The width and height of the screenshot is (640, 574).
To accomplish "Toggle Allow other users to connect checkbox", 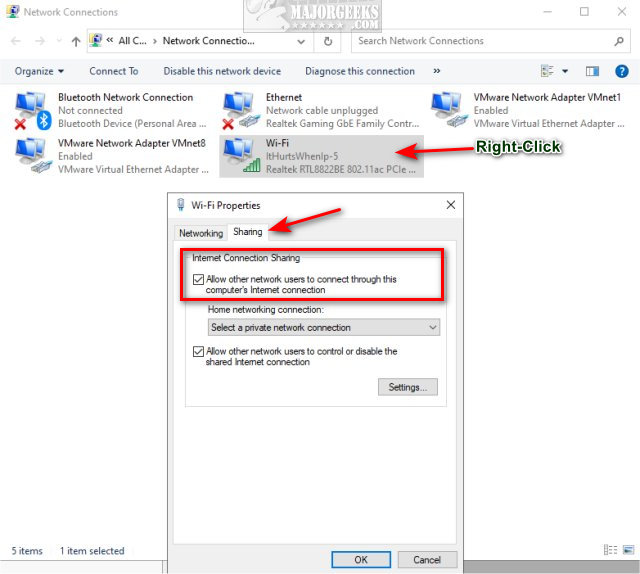I will tap(198, 279).
